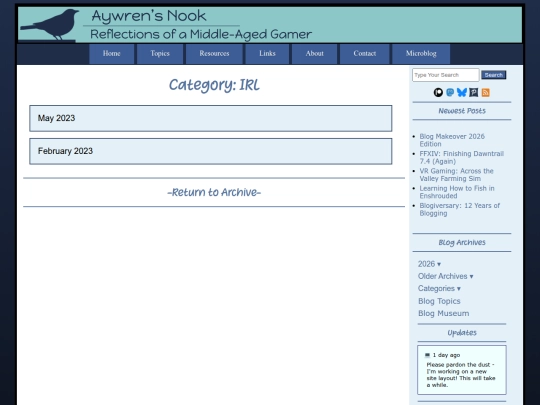This screenshot has height=405, width=540.
Task: Open the Microblog menu item
Action: pos(421,54)
